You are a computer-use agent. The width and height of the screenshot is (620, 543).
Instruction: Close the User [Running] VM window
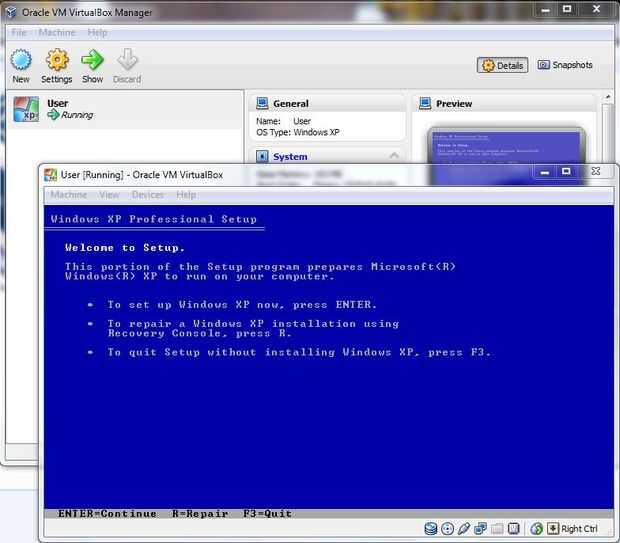tap(595, 171)
